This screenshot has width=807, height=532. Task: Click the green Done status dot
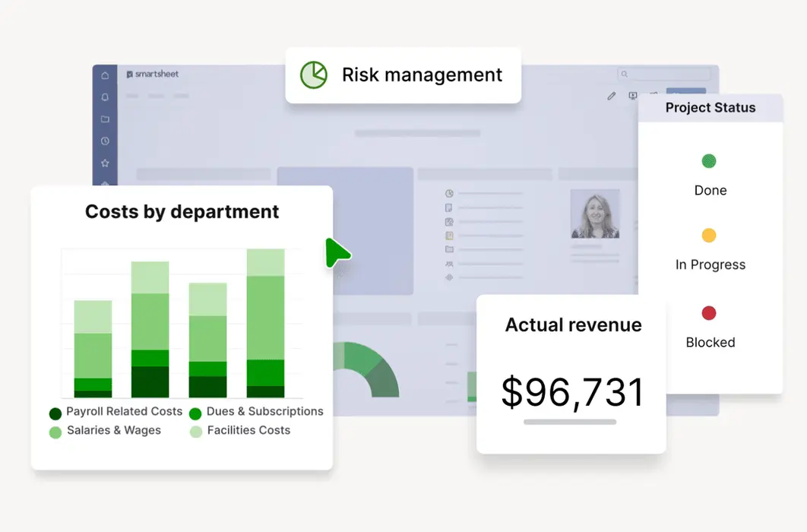tap(709, 161)
